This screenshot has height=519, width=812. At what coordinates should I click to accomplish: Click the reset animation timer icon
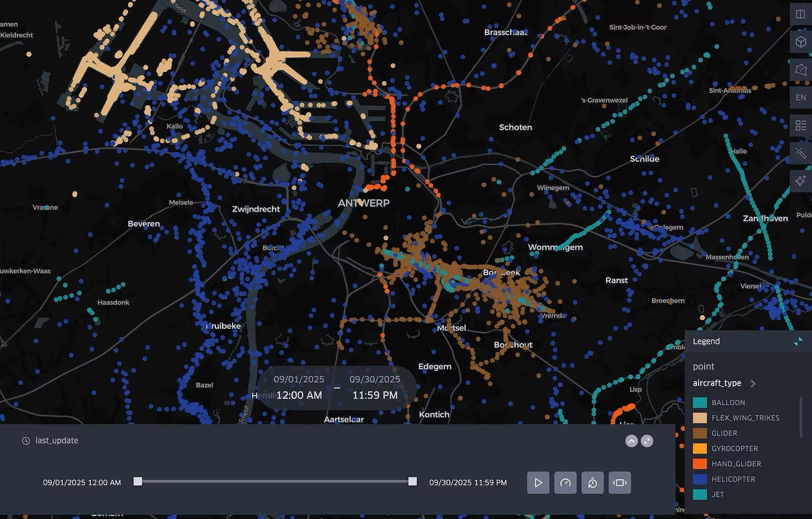(x=592, y=483)
